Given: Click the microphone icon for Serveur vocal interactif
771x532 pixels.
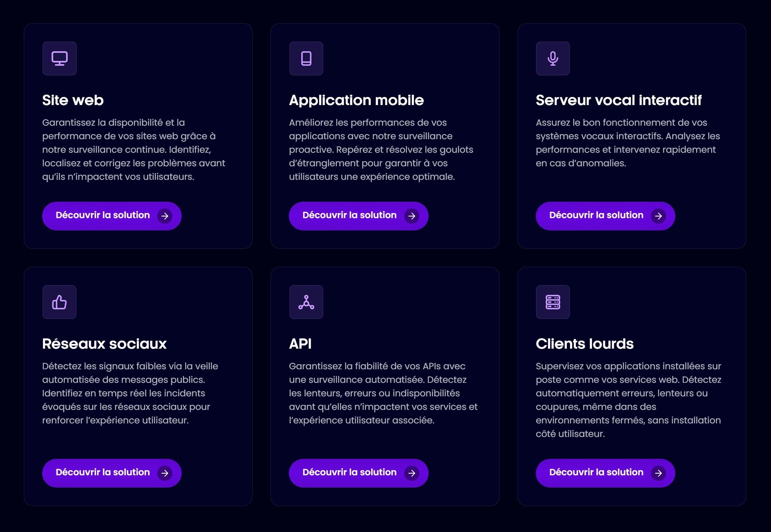Looking at the screenshot, I should 553,58.
